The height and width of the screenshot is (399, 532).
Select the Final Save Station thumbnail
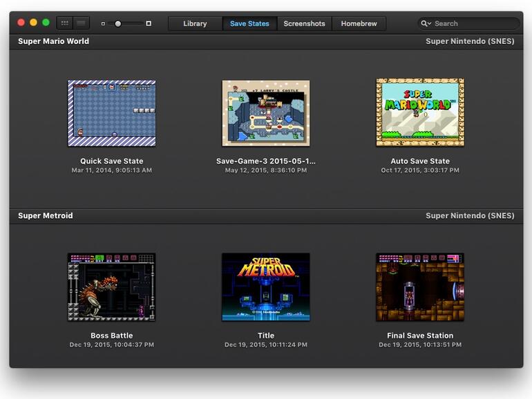coord(420,286)
